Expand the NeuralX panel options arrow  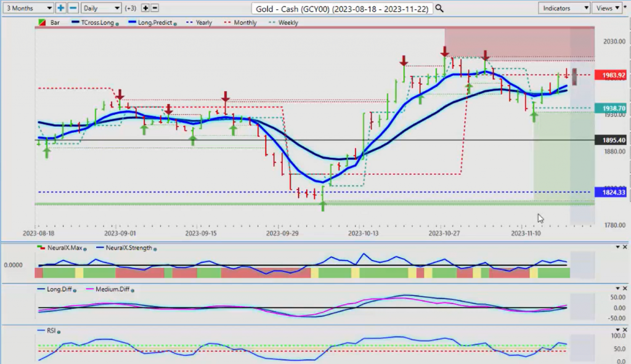pos(617,247)
